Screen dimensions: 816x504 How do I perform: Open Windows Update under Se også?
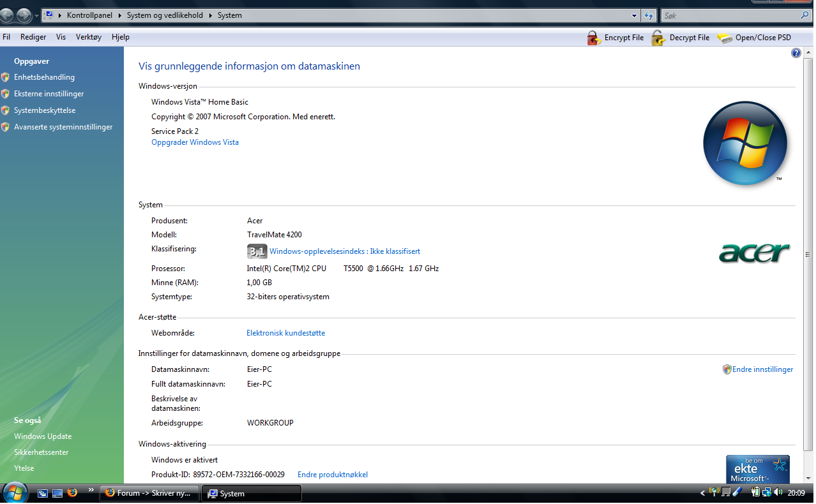(x=43, y=436)
